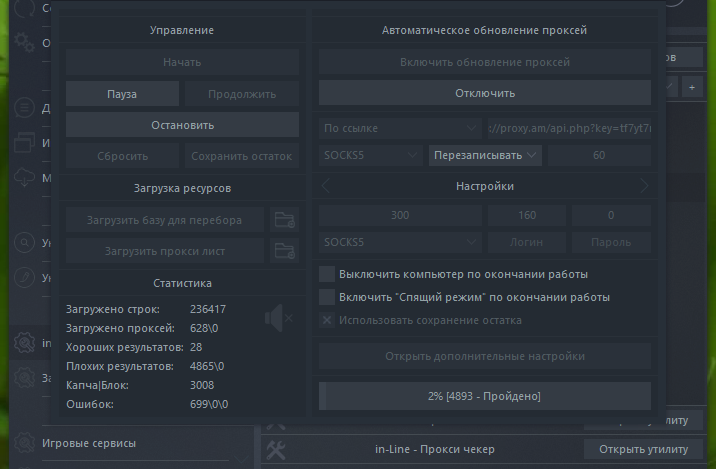Click the Продолжить button
The height and width of the screenshot is (469, 716).
point(242,94)
